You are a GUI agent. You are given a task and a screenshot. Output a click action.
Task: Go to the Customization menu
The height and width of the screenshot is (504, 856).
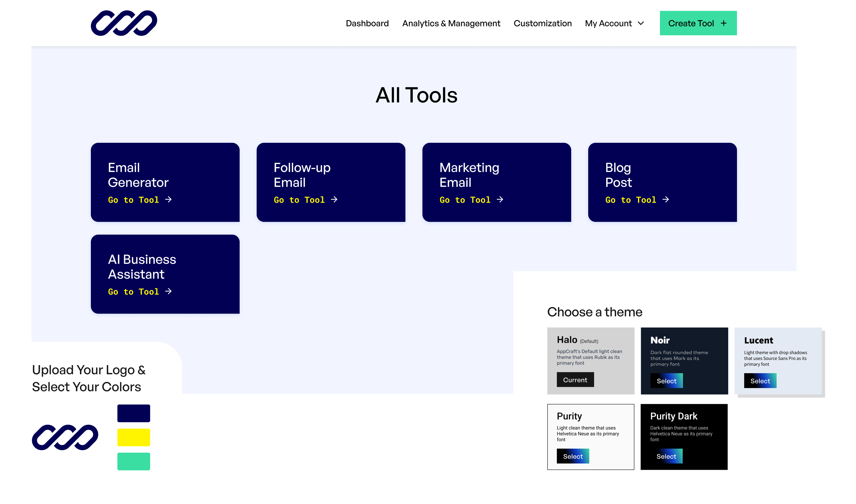543,23
